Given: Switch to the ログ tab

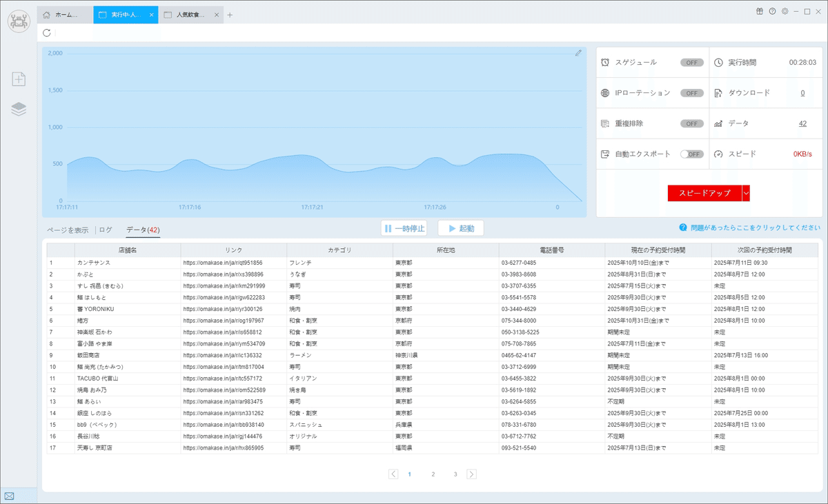Looking at the screenshot, I should pyautogui.click(x=106, y=230).
